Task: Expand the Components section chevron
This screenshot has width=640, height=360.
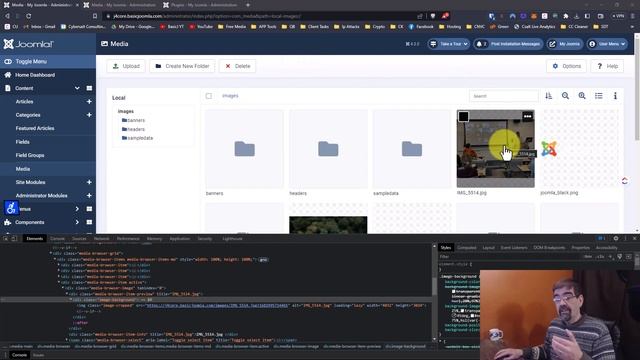Action: [77, 222]
